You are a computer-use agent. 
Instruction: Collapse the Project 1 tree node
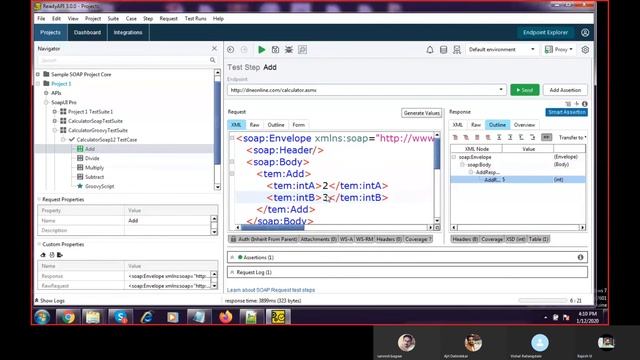tap(38, 84)
